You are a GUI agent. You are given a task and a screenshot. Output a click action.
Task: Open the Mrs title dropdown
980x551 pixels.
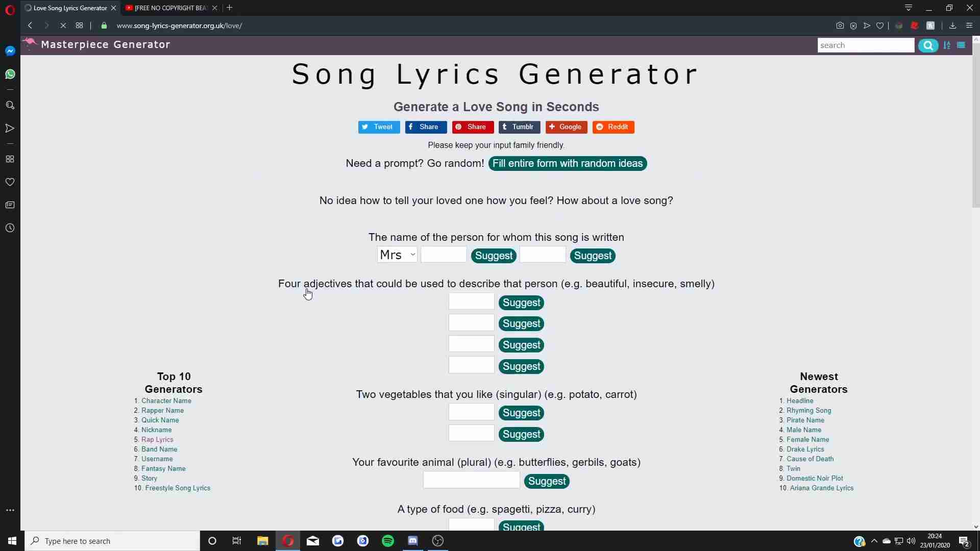tap(397, 255)
